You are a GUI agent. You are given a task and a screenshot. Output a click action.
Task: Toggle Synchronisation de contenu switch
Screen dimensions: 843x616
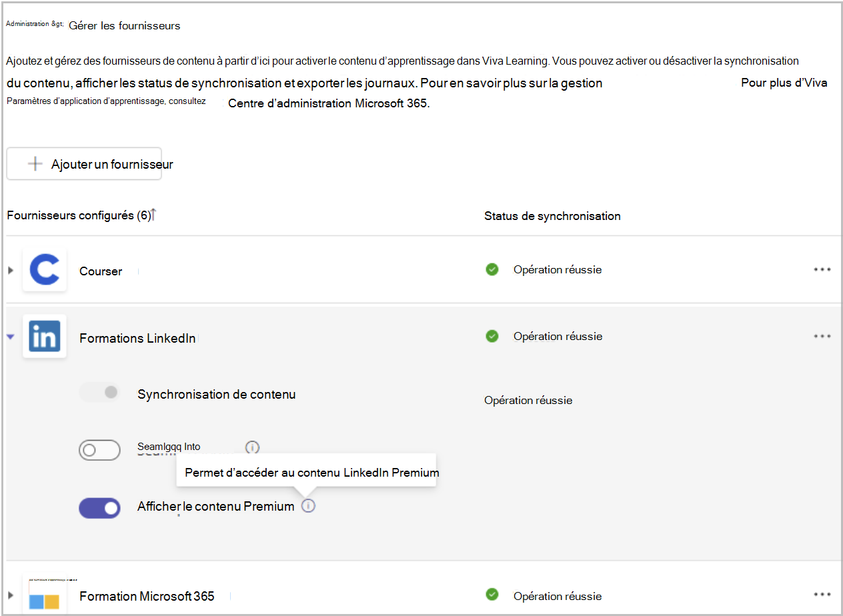[99, 393]
